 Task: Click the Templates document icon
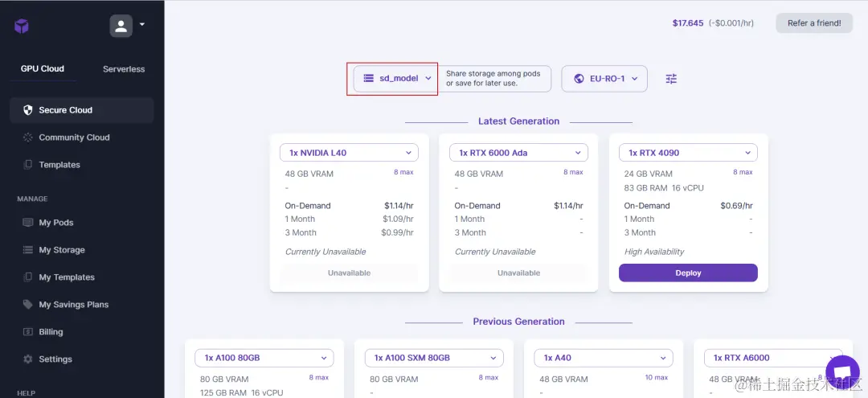click(x=27, y=164)
